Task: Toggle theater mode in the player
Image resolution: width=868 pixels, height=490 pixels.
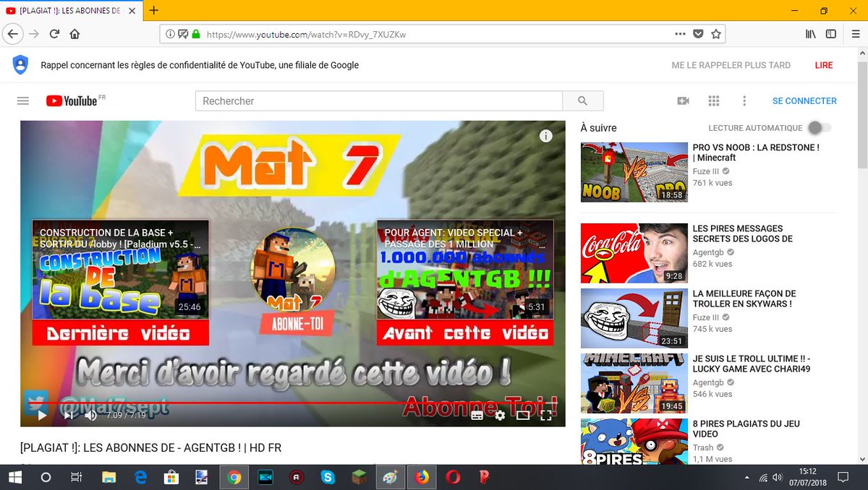Action: [x=523, y=416]
